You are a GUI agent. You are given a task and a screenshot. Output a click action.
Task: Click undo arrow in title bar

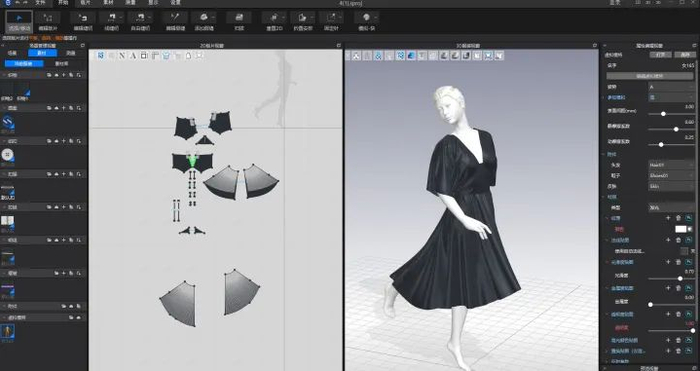(x=17, y=3)
